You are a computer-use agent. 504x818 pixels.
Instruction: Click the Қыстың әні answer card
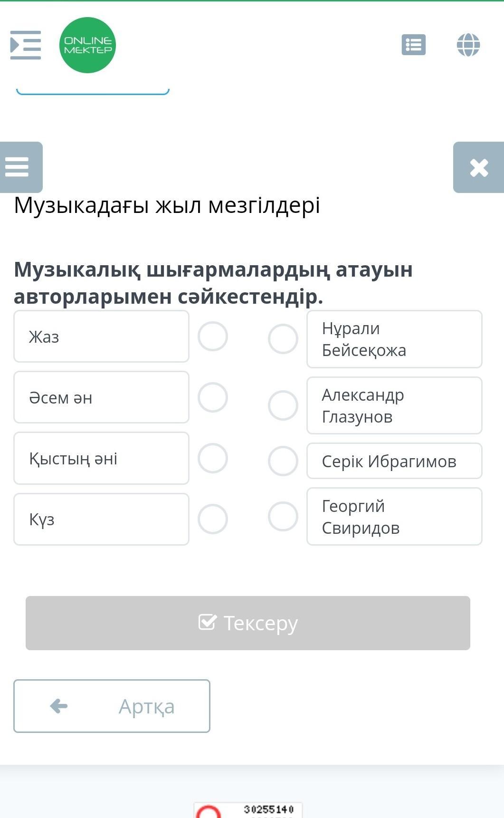pyautogui.click(x=101, y=458)
